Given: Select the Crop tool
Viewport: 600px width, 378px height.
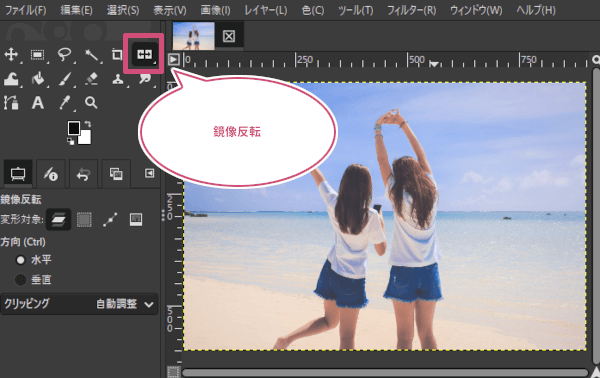Looking at the screenshot, I should click(117, 55).
